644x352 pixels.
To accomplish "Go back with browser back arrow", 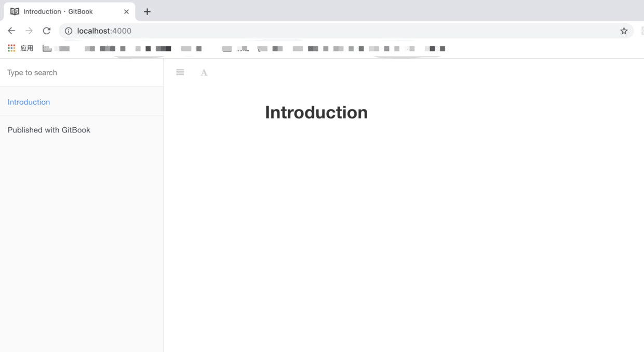I will pos(11,31).
